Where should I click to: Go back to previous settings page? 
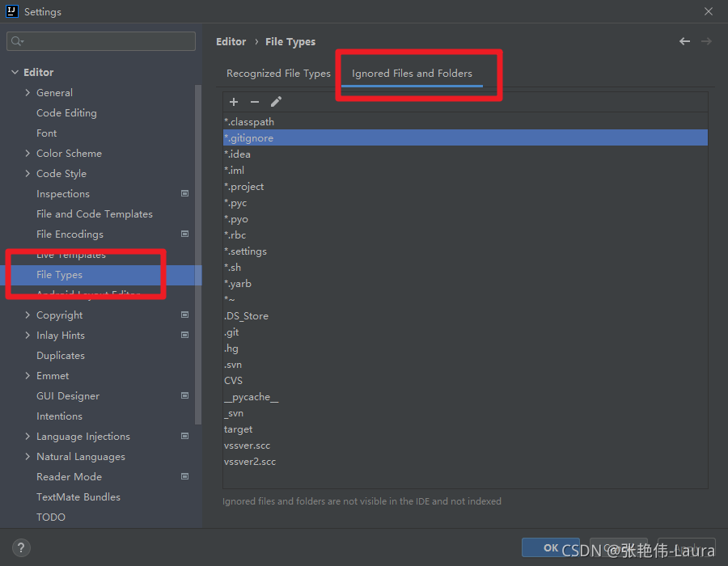(684, 41)
